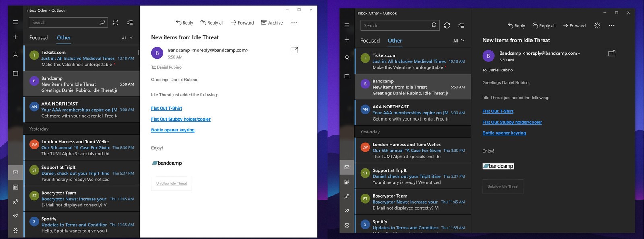This screenshot has width=644, height=239.
Task: Open Bottle opener keyring link in the right window
Action: 504,133
